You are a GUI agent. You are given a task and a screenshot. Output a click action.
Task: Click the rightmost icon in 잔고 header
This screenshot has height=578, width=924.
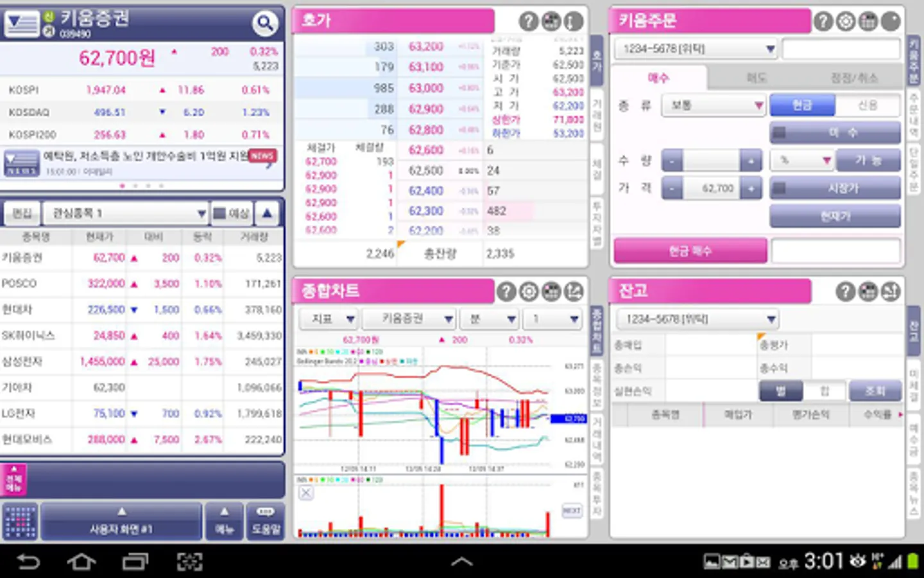pos(891,292)
